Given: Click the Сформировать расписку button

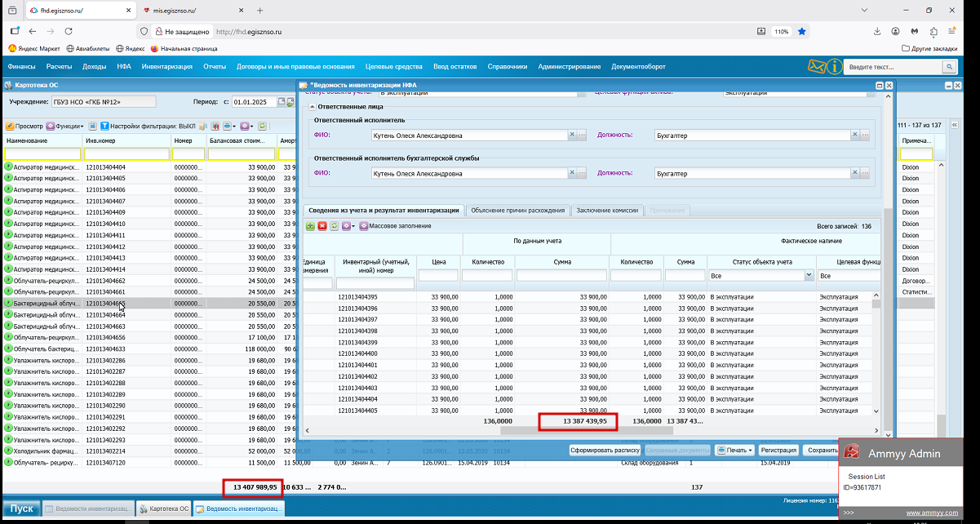Looking at the screenshot, I should [605, 450].
